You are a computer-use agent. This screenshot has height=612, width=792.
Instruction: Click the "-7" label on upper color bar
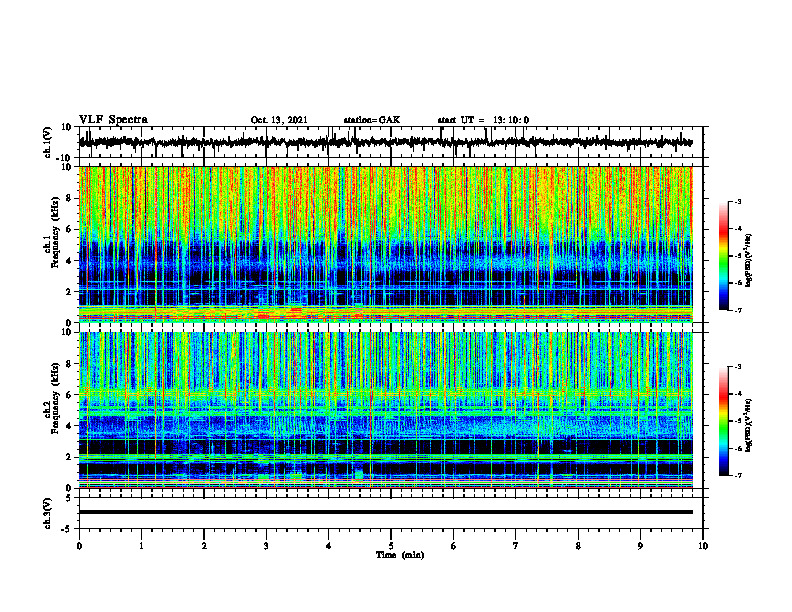pos(737,310)
